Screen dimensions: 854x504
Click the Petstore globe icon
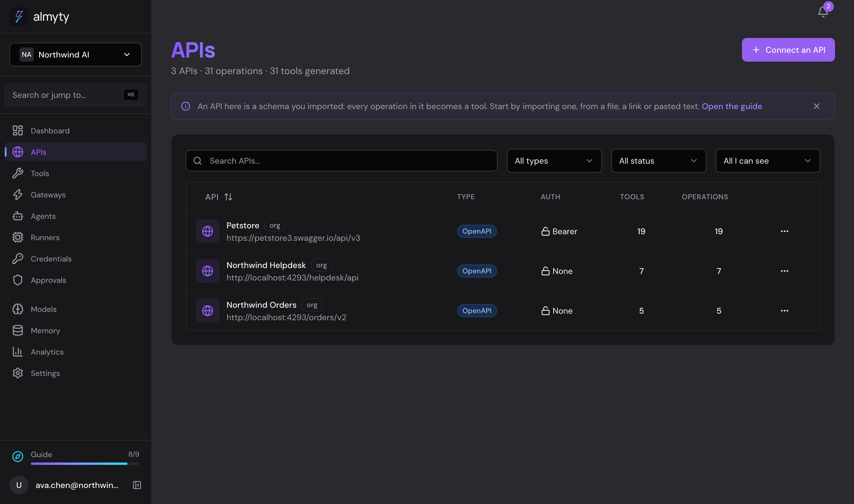tap(208, 231)
